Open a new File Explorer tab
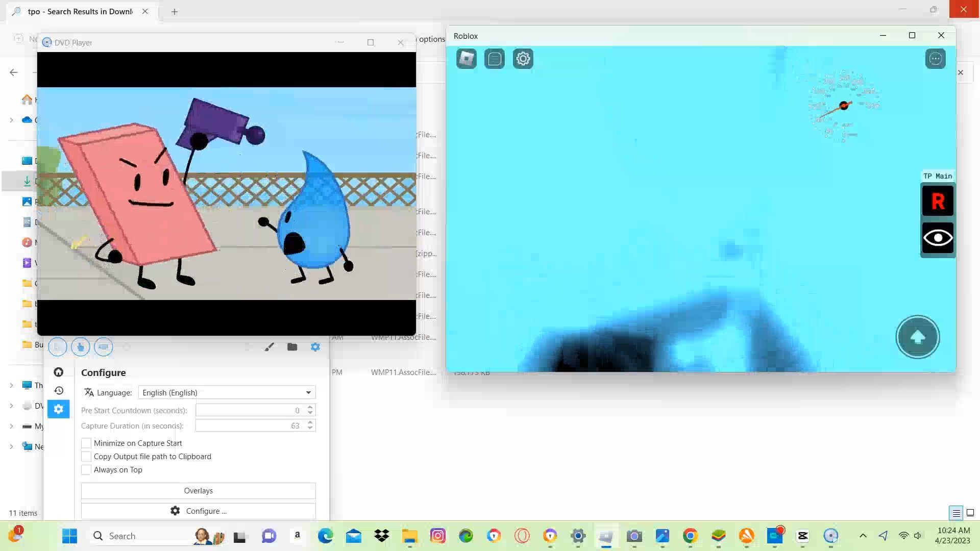 175,11
